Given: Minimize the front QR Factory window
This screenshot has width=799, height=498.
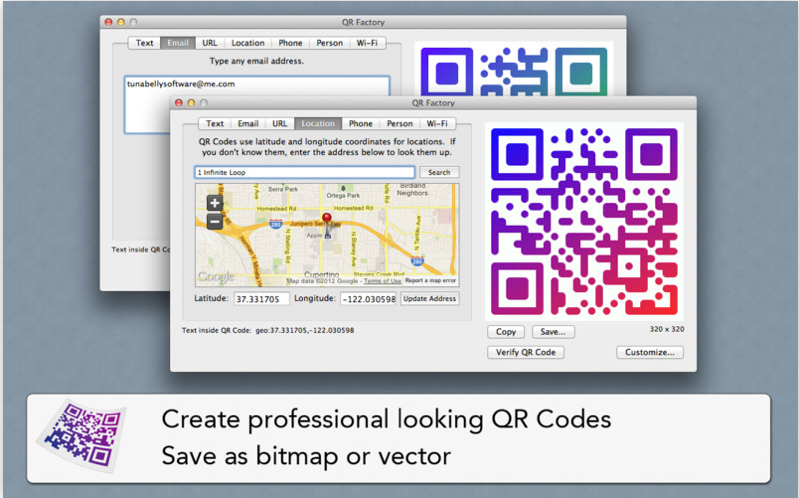Looking at the screenshot, I should [x=191, y=102].
